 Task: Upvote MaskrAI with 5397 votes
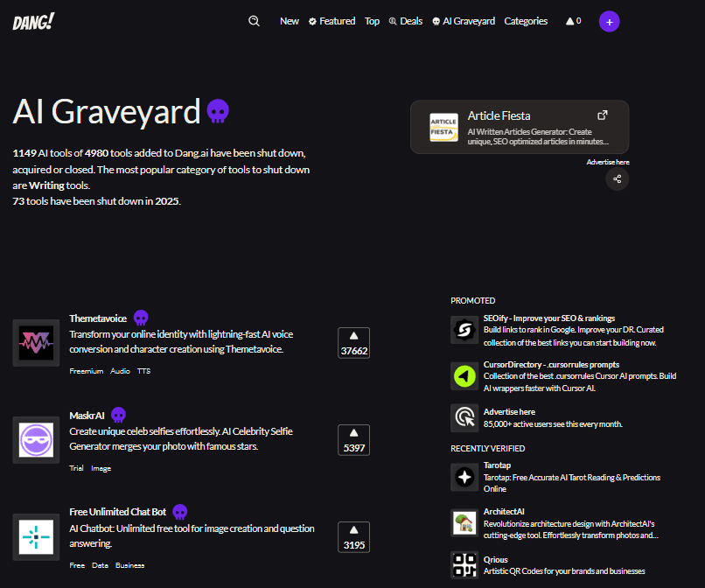tap(353, 440)
